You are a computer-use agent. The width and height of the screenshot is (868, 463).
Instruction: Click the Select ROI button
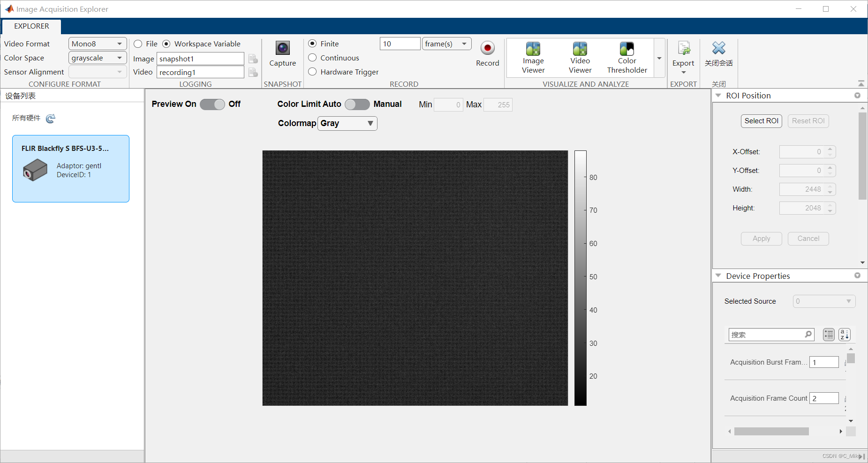click(761, 120)
